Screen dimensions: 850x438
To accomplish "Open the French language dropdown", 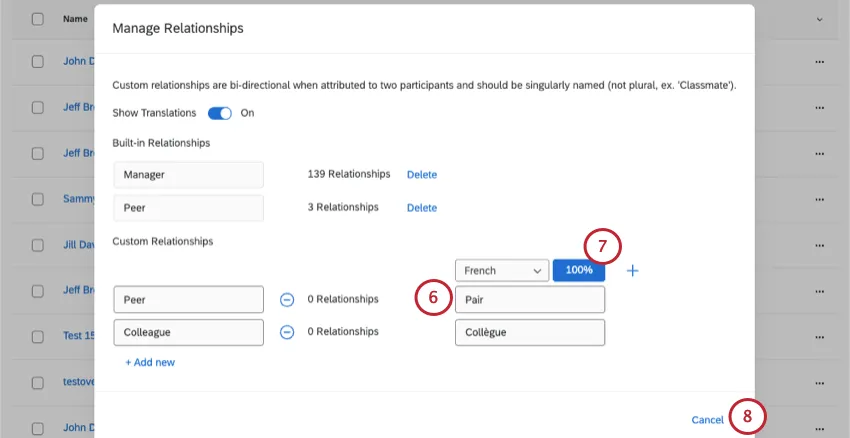I will [x=501, y=270].
